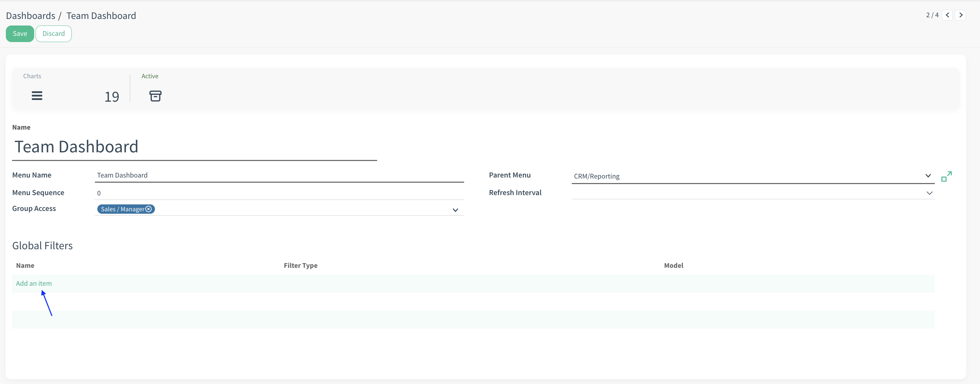Image resolution: width=980 pixels, height=384 pixels.
Task: Click the Active archive box icon
Action: (x=155, y=96)
